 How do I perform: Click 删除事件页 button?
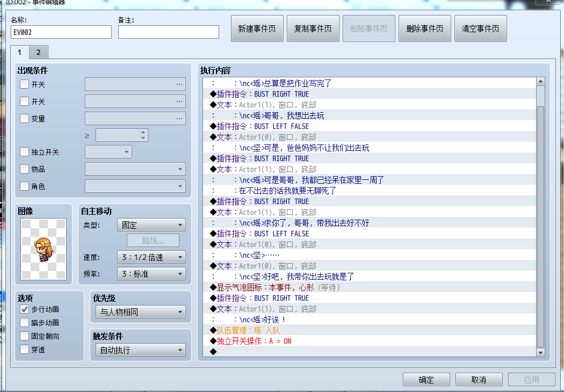coord(425,28)
